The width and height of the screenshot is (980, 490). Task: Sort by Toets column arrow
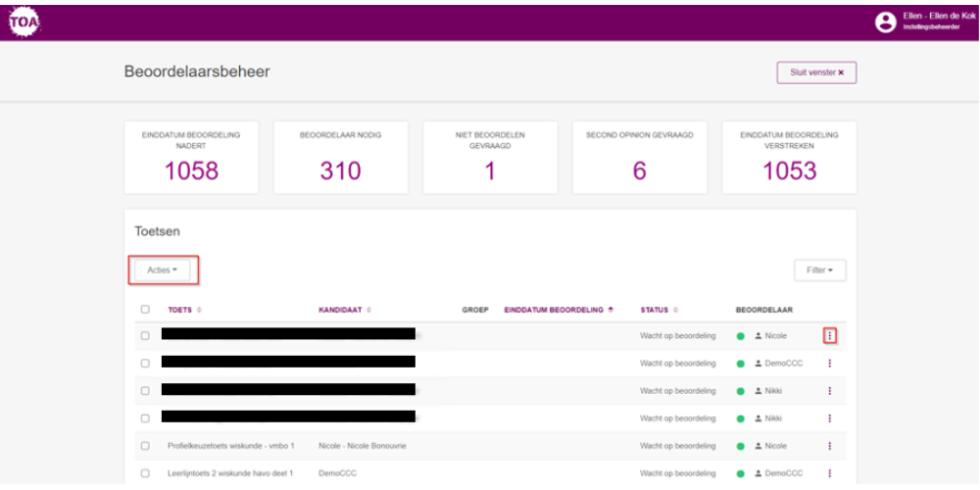point(199,310)
